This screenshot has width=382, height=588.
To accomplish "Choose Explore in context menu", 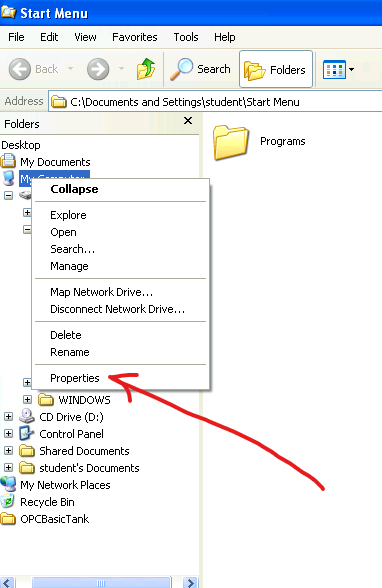I will 121,215.
